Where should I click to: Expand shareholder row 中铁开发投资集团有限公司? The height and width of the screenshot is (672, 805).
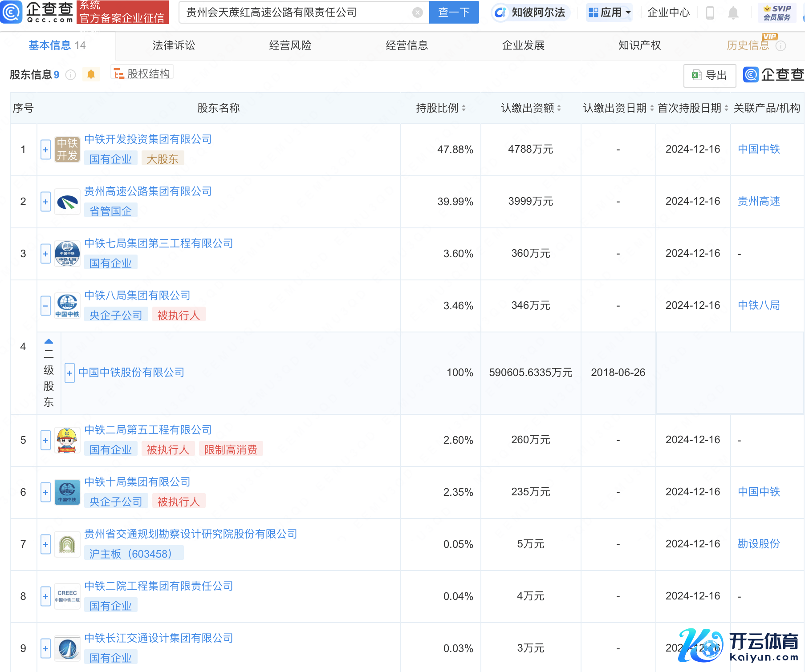point(45,150)
